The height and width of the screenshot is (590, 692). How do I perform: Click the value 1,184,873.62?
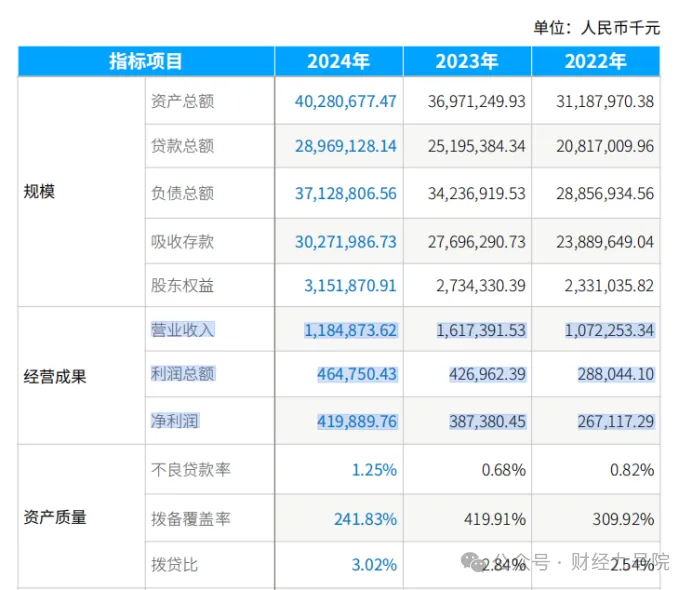350,330
